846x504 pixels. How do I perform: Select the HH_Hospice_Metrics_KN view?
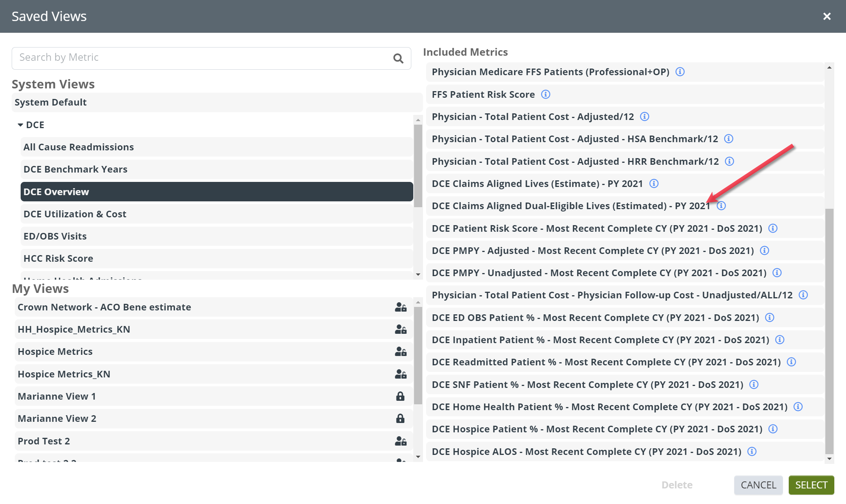(x=213, y=330)
